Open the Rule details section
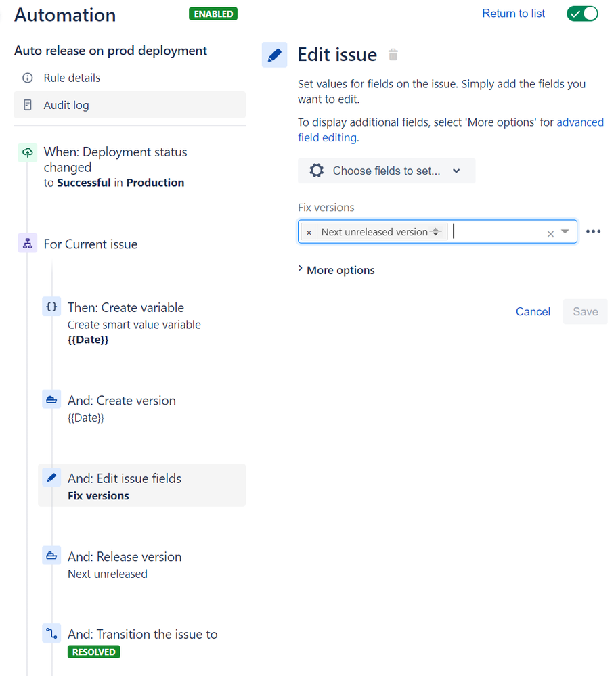Image resolution: width=616 pixels, height=676 pixels. point(71,78)
